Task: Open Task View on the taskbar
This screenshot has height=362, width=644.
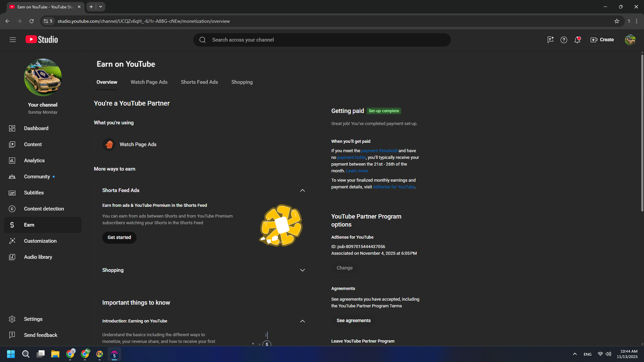Action: click(41, 354)
